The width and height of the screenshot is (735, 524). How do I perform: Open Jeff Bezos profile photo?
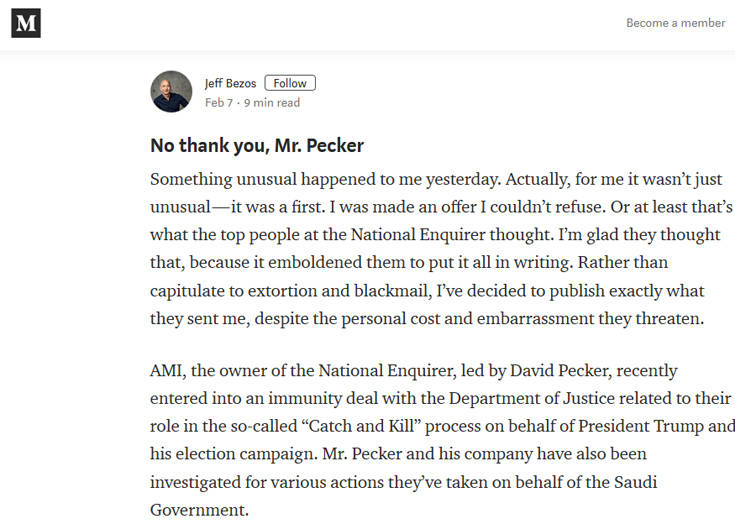(x=171, y=91)
